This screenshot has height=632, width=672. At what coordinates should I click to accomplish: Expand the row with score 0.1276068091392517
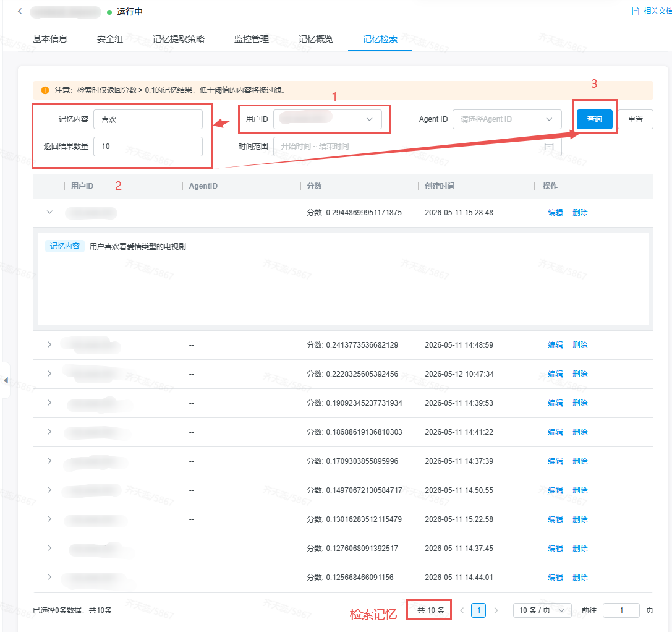pos(49,548)
